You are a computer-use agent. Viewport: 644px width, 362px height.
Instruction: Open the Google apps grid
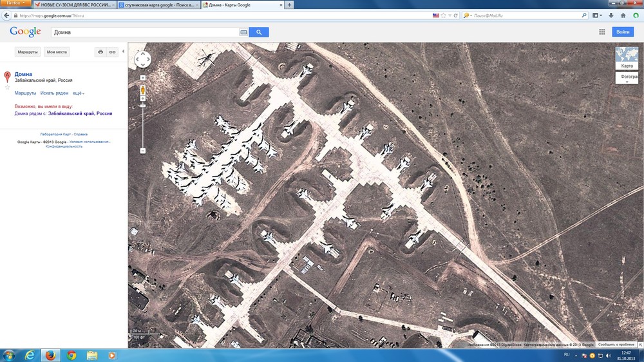click(601, 32)
